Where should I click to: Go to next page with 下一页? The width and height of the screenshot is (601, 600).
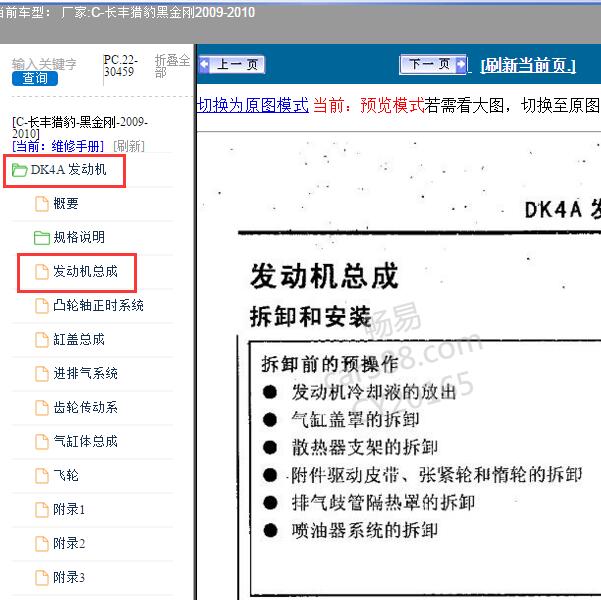click(433, 64)
